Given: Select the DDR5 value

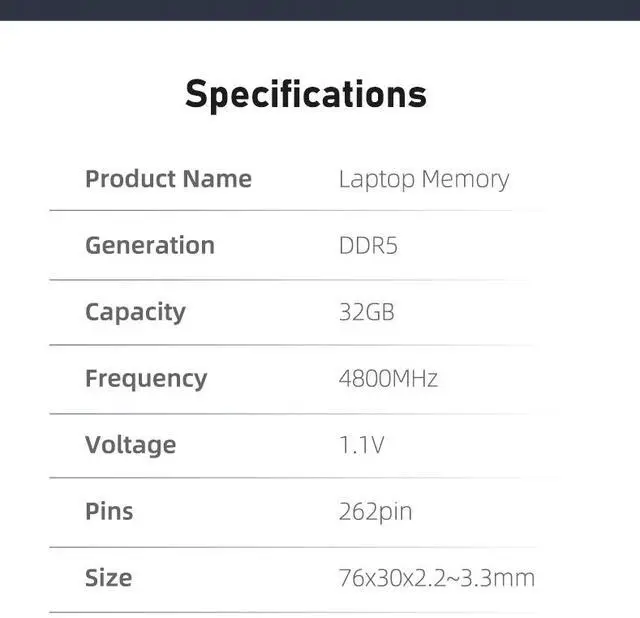Looking at the screenshot, I should 368,245.
